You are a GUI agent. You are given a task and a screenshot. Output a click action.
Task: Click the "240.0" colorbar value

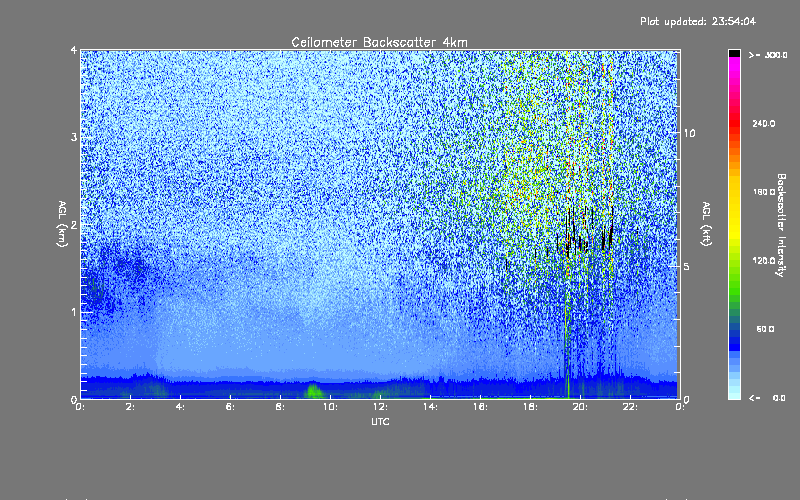tap(764, 123)
